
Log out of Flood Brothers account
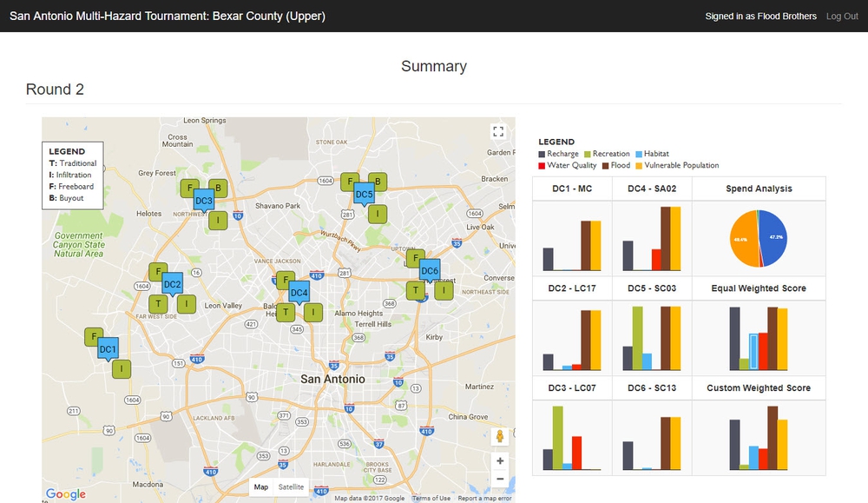[x=841, y=17]
